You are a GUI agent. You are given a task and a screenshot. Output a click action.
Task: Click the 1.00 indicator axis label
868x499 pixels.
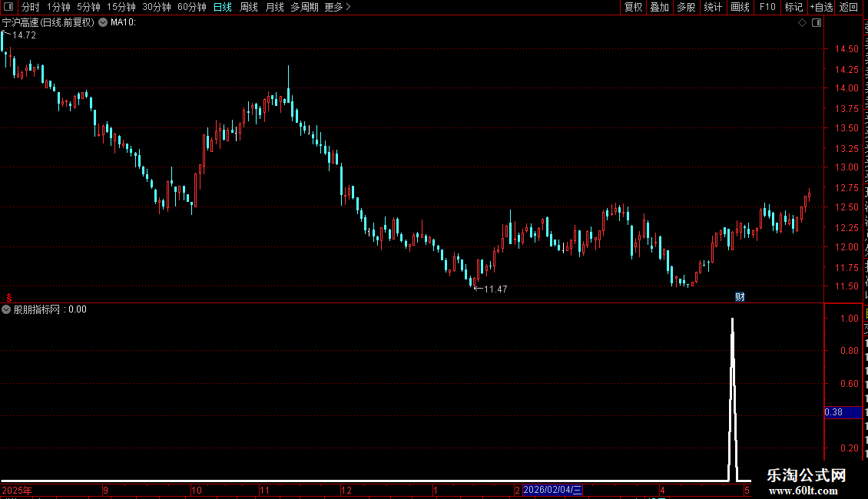click(x=849, y=318)
